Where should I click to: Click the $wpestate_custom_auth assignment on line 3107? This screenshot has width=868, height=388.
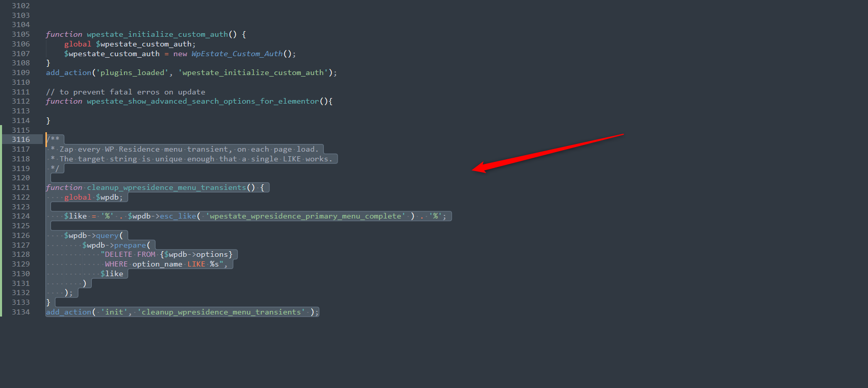(180, 54)
